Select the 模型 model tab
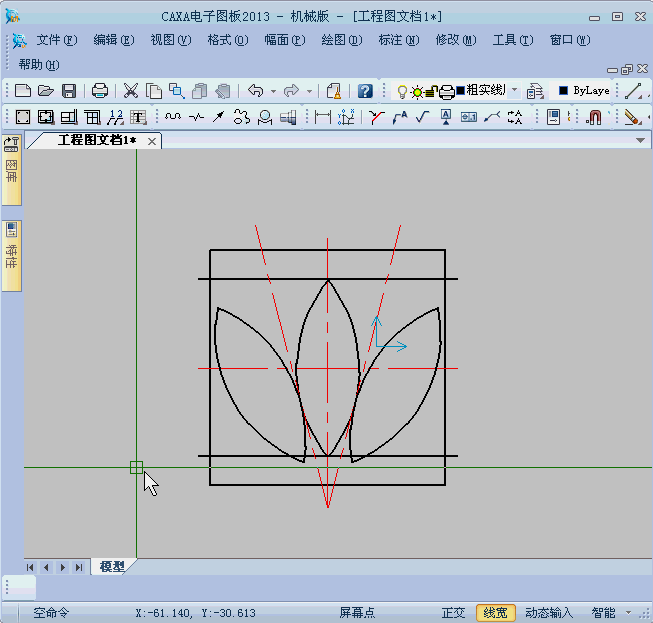 coord(112,567)
